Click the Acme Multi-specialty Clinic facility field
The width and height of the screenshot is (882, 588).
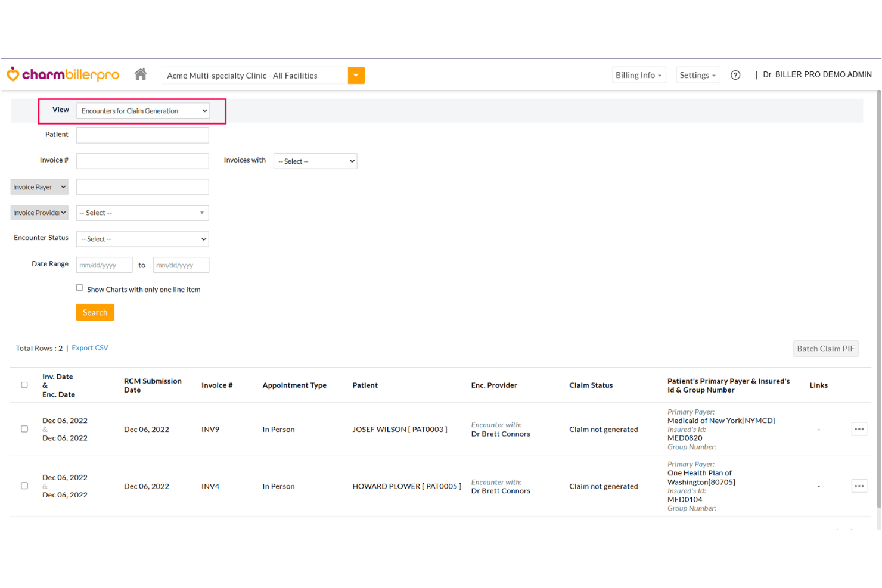(x=254, y=76)
